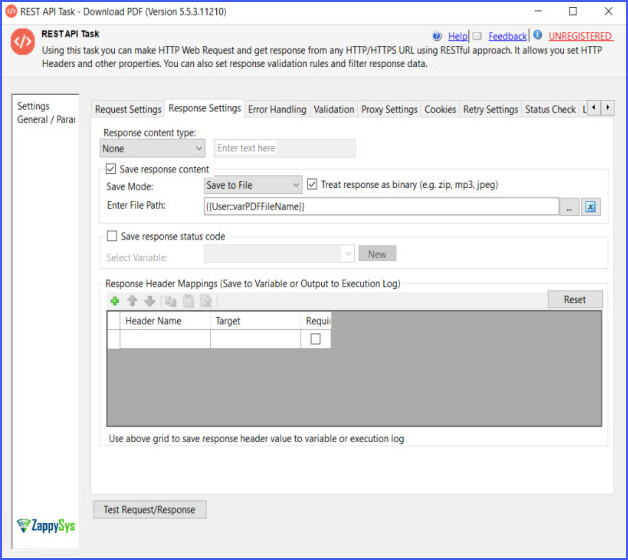Open the Select Variable dropdown
The height and width of the screenshot is (560, 628).
tap(279, 254)
